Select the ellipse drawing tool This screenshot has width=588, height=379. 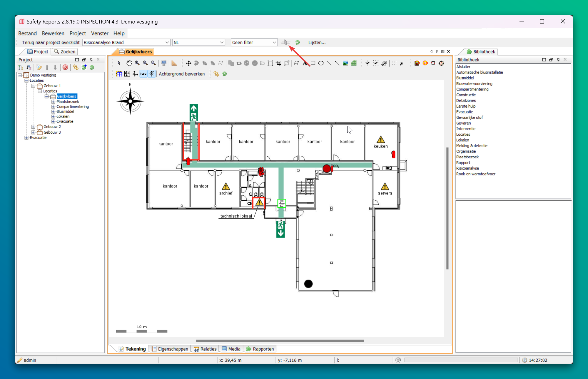click(321, 63)
